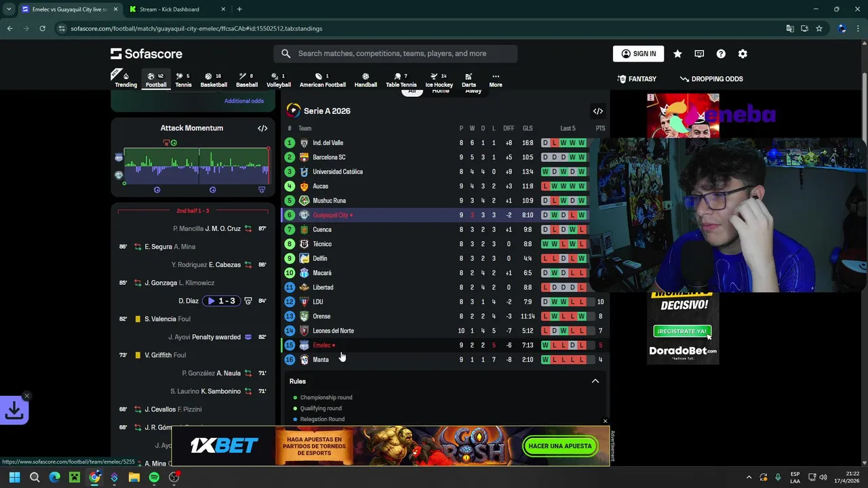Viewport: 868px width, 488px height.
Task: Click the missed penalty marker on the momentum graph
Action: (x=166, y=143)
